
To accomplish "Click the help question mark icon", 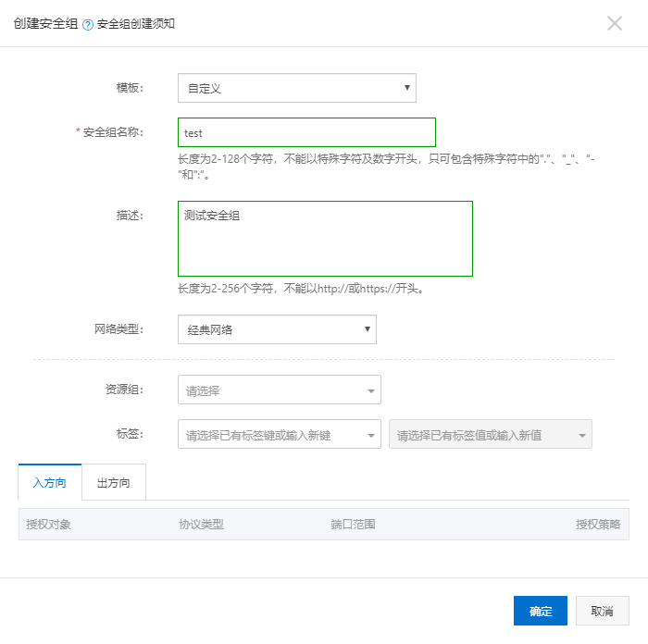I will (88, 25).
